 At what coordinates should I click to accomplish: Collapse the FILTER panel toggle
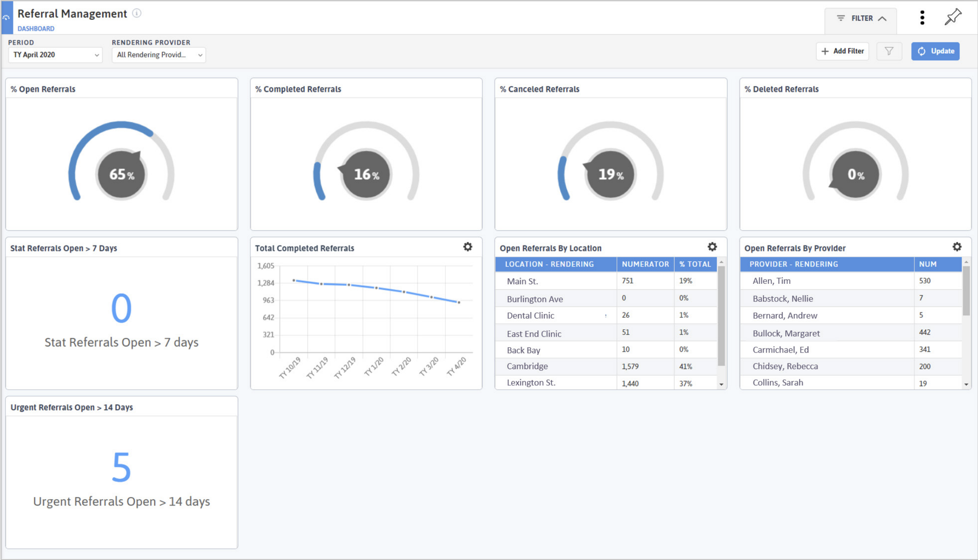(x=861, y=19)
